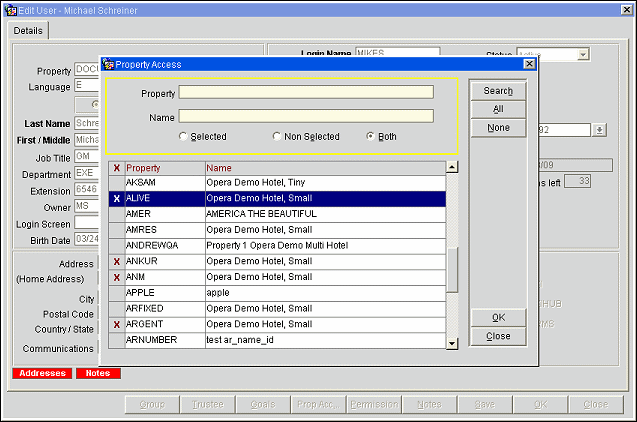637x422 pixels.
Task: Sort by the Property column header
Action: pyautogui.click(x=164, y=168)
